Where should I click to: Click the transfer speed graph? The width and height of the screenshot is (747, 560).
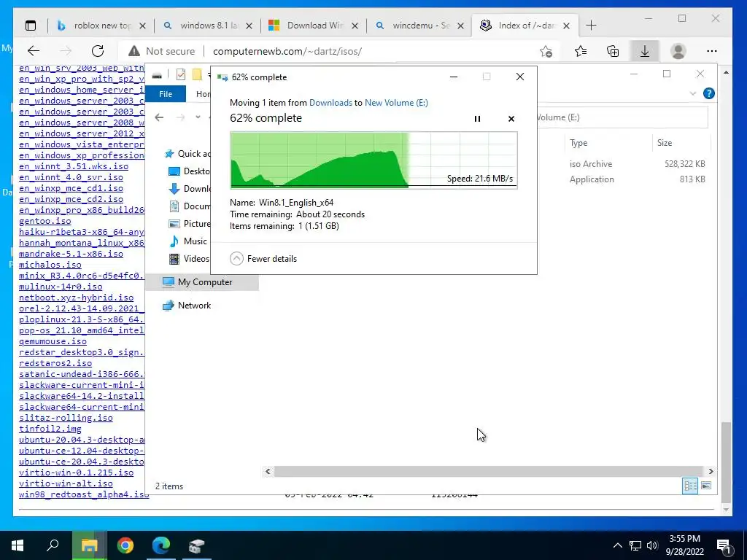pyautogui.click(x=373, y=160)
